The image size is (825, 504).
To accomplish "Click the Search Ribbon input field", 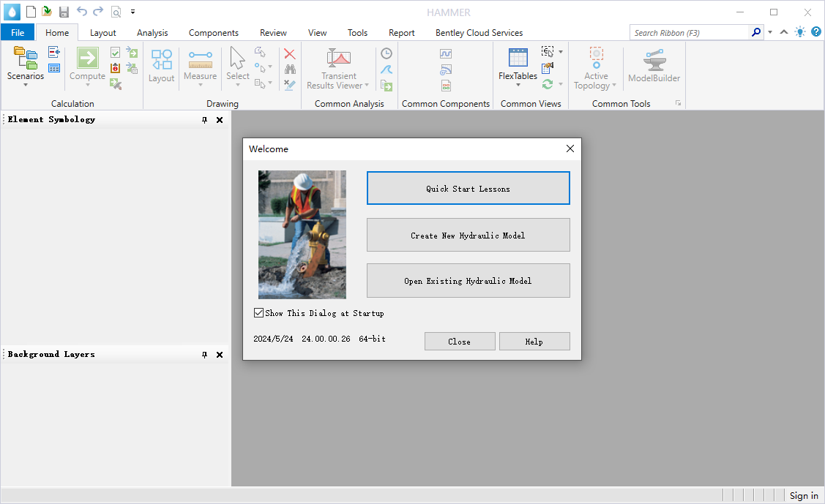I will (688, 33).
